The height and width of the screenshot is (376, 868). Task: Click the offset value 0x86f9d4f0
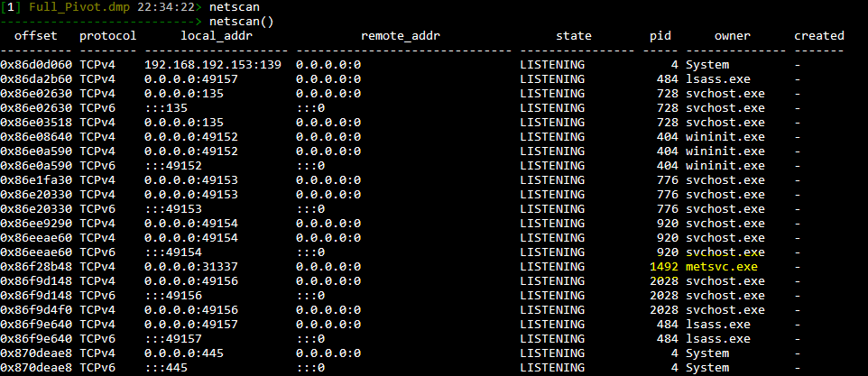tap(35, 309)
